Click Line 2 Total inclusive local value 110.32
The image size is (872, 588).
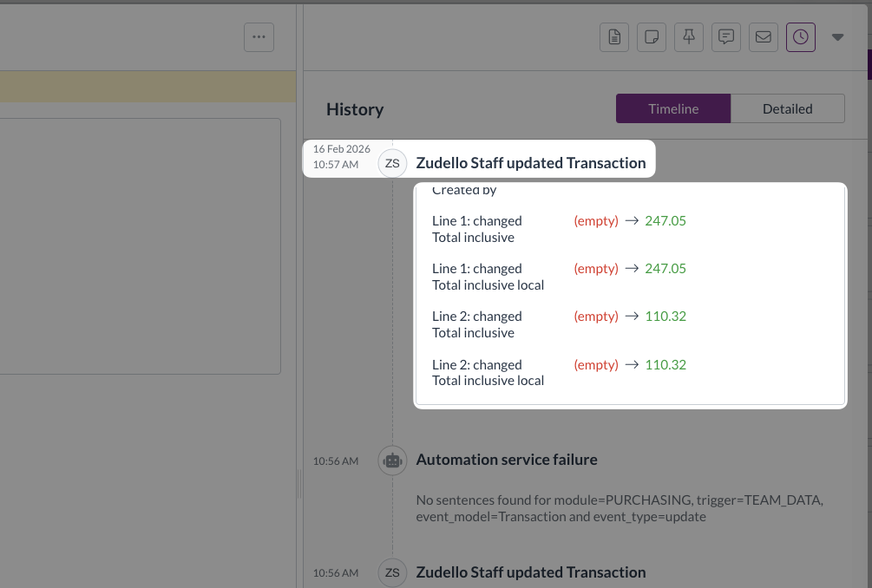tap(665, 365)
